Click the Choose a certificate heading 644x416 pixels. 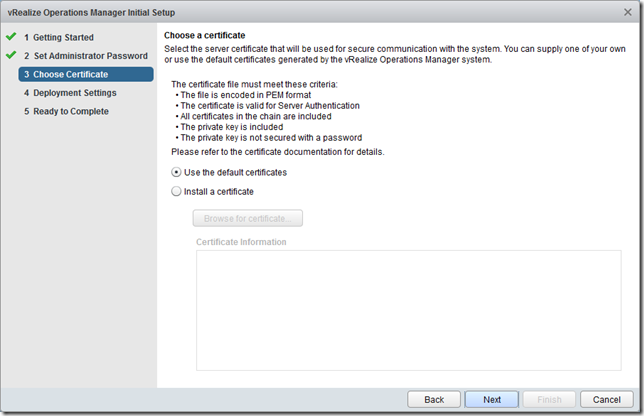pos(204,35)
